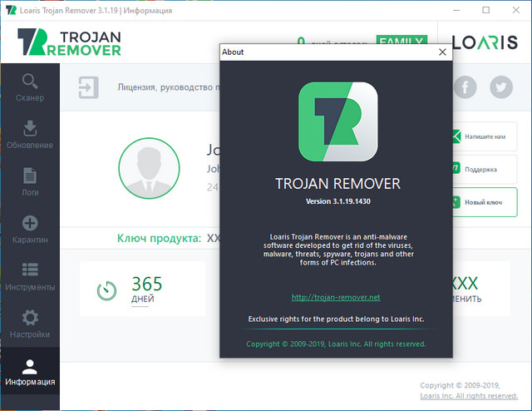This screenshot has width=532, height=411.
Task: Click the large app icon in About dialog
Action: [338, 121]
